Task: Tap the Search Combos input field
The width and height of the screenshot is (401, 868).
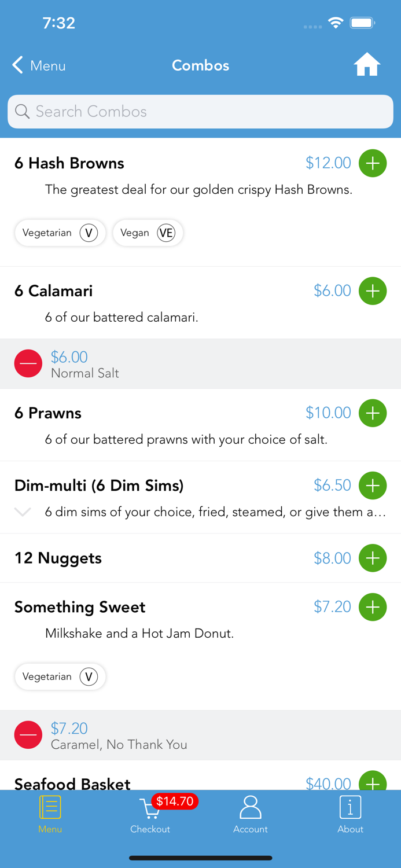Action: pos(200,111)
